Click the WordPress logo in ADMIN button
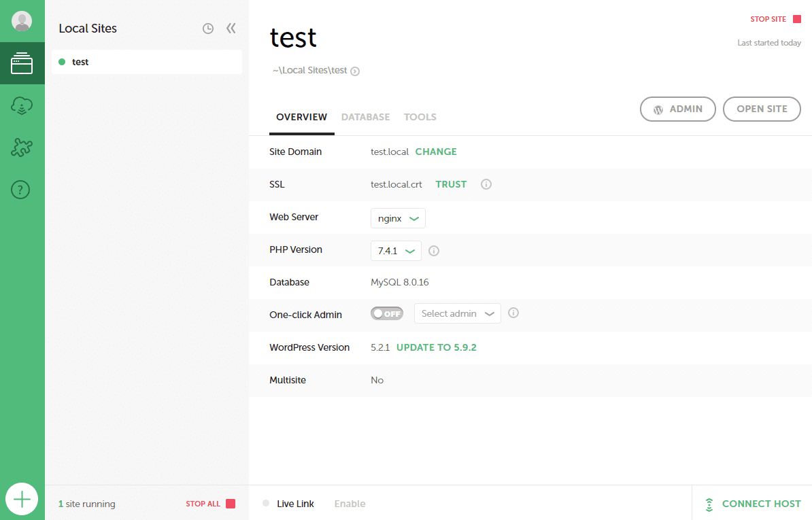Image resolution: width=812 pixels, height=520 pixels. click(x=658, y=109)
